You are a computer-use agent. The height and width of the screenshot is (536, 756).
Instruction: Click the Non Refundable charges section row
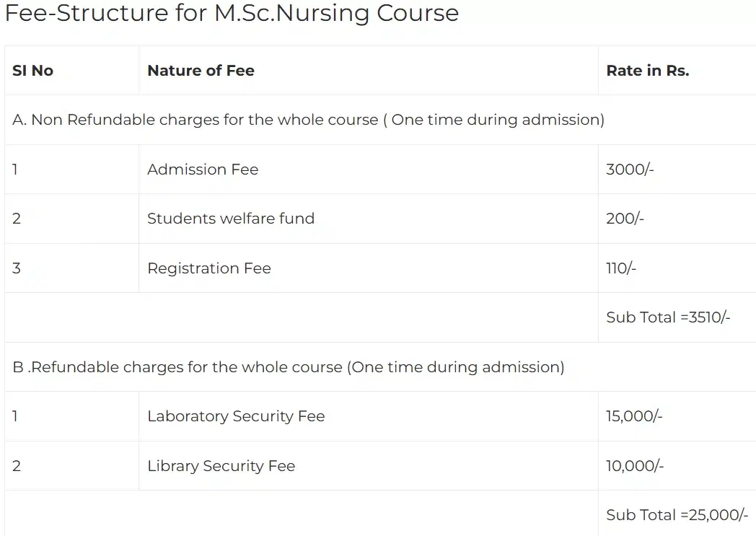pyautogui.click(x=308, y=120)
